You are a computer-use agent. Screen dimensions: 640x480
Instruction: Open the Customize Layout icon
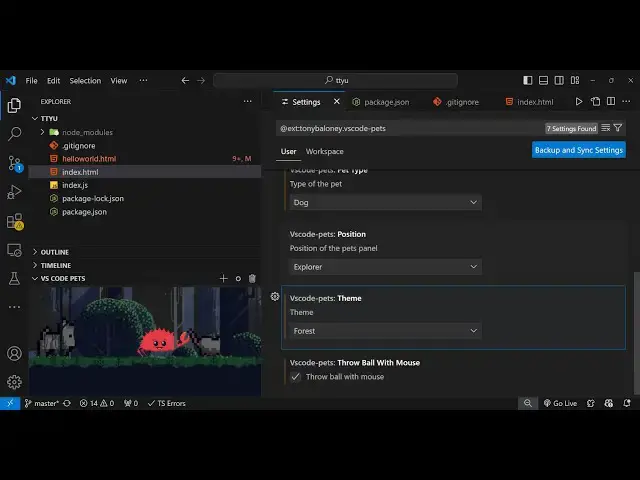(575, 80)
